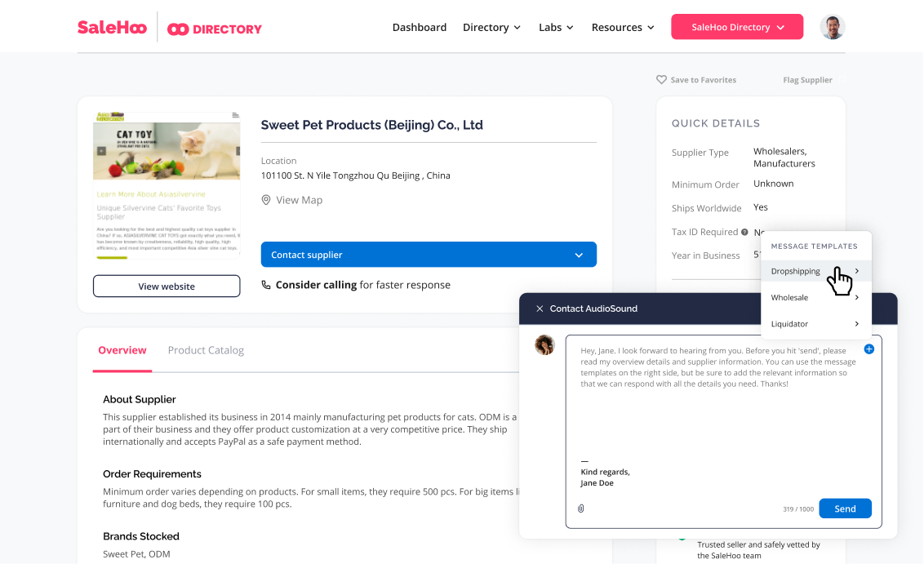Viewport: 924px width, 564px height.
Task: Expand the Directory navigation menu
Action: 491,27
